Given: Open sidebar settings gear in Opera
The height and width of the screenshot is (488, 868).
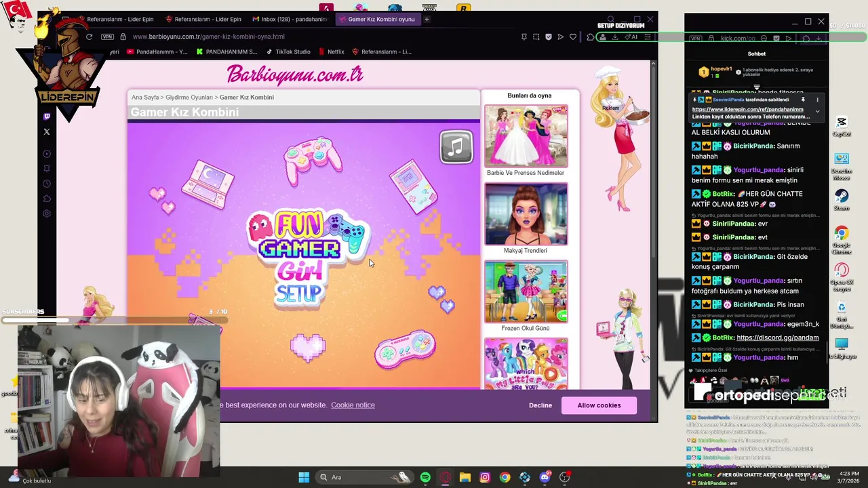Looking at the screenshot, I should coord(47,213).
